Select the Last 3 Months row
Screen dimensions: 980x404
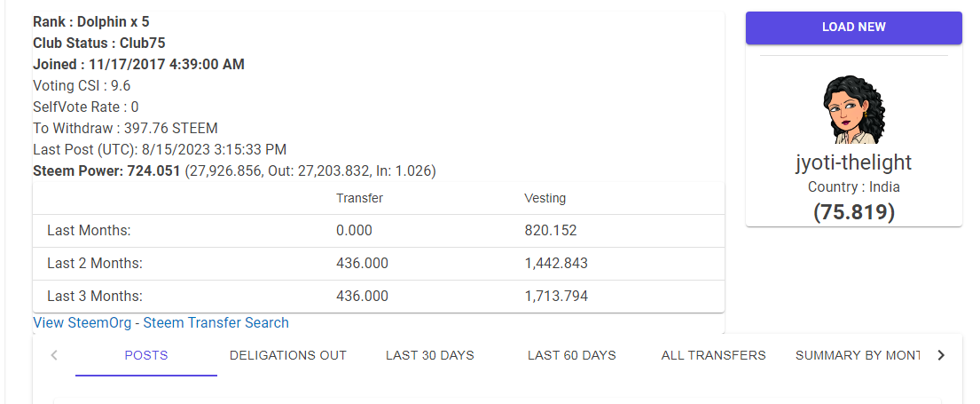click(379, 297)
